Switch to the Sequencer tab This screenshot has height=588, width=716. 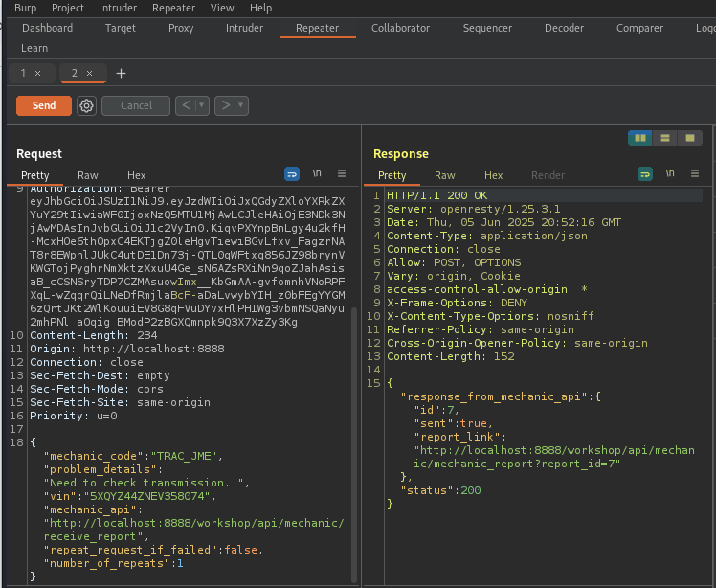487,28
